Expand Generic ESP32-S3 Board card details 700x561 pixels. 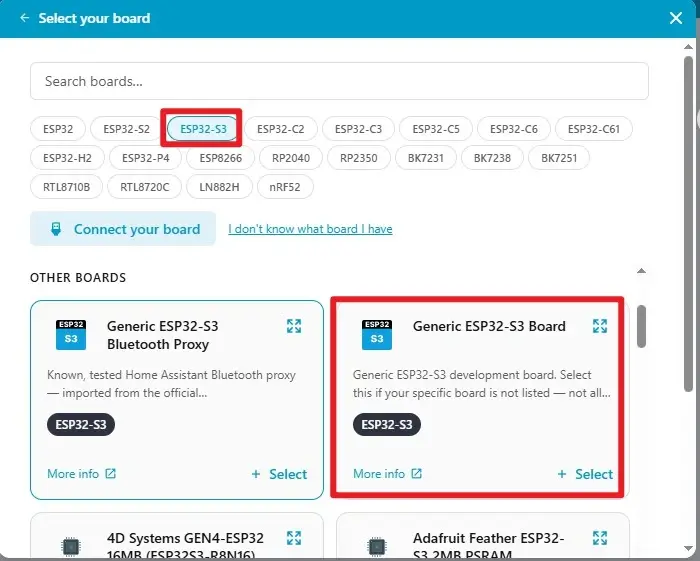tap(600, 326)
